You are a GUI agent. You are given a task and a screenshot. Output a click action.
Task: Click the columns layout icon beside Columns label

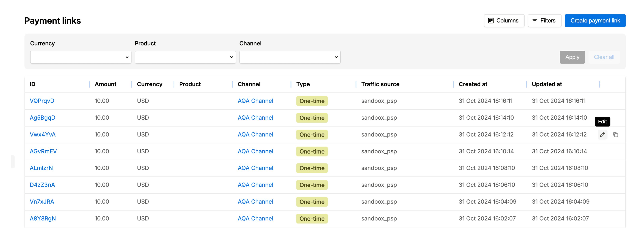(491, 20)
